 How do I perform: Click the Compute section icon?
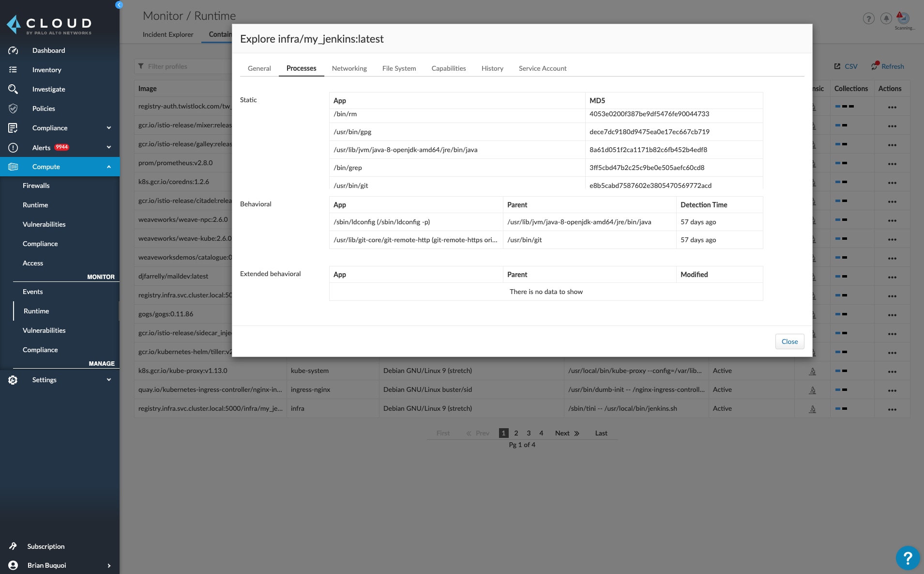pyautogui.click(x=13, y=167)
